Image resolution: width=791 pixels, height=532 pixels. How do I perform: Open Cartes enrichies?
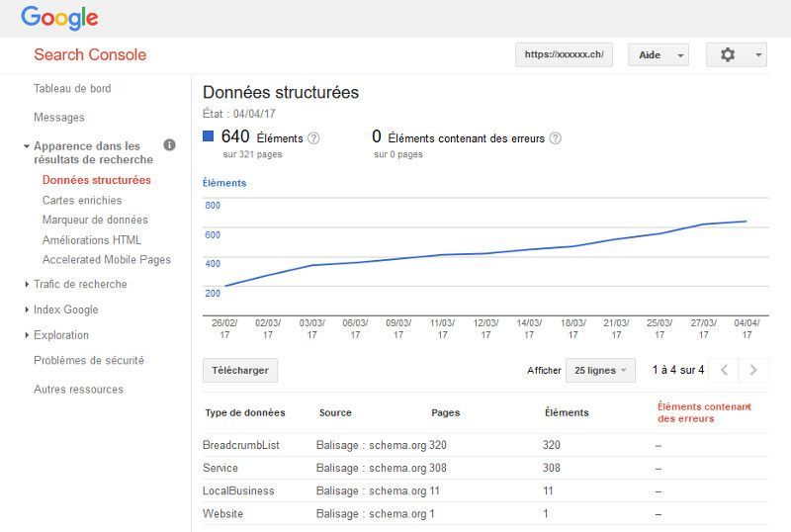tap(82, 200)
